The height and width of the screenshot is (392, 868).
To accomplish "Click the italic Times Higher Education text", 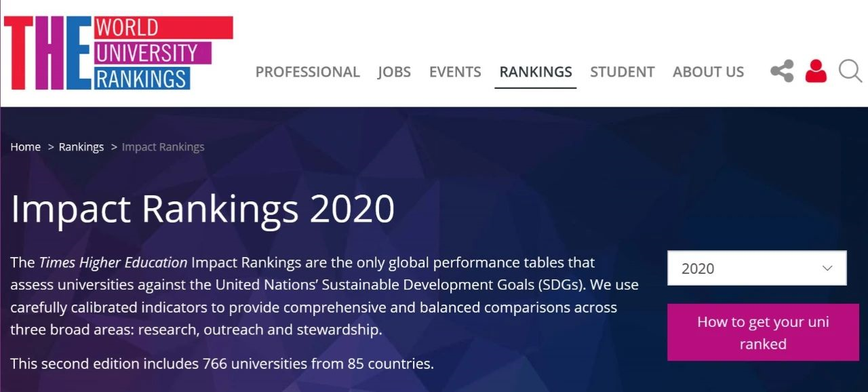I will coord(113,262).
